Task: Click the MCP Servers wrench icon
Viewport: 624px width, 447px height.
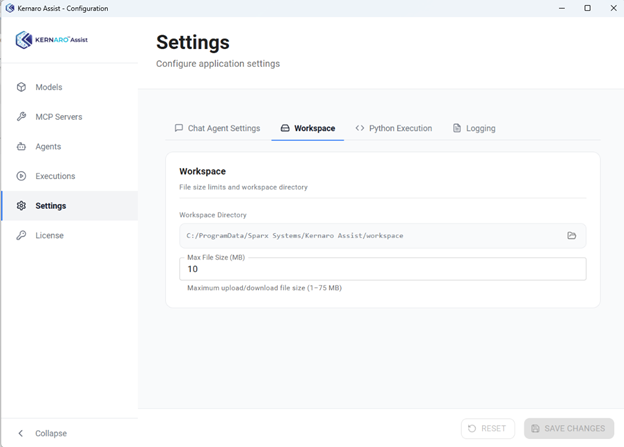Action: point(21,117)
